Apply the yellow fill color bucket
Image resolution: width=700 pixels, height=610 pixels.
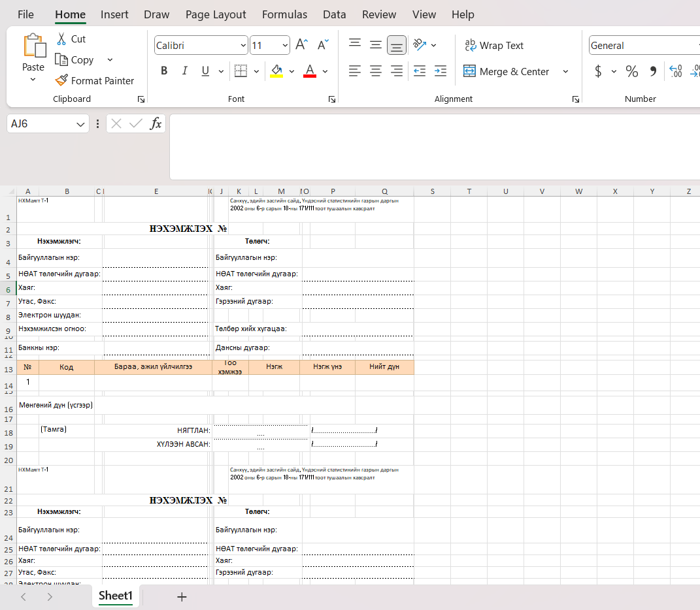276,71
